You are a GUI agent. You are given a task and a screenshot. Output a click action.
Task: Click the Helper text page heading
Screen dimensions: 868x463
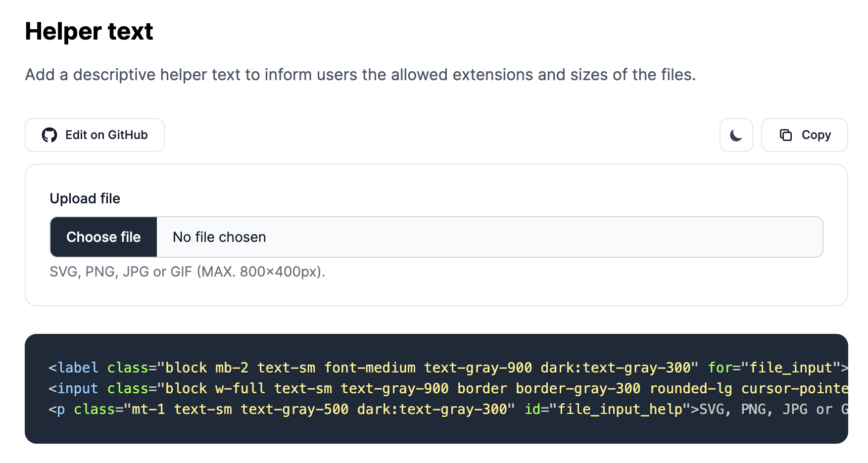89,31
